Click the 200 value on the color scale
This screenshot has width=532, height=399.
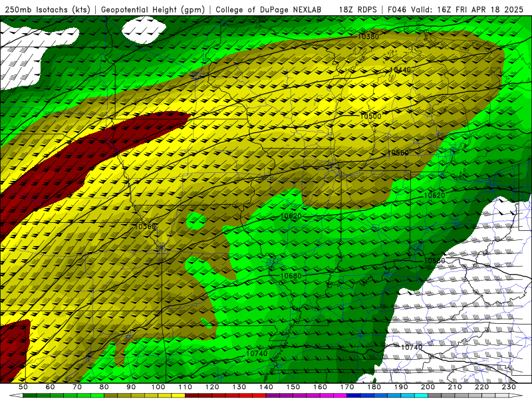click(x=428, y=387)
